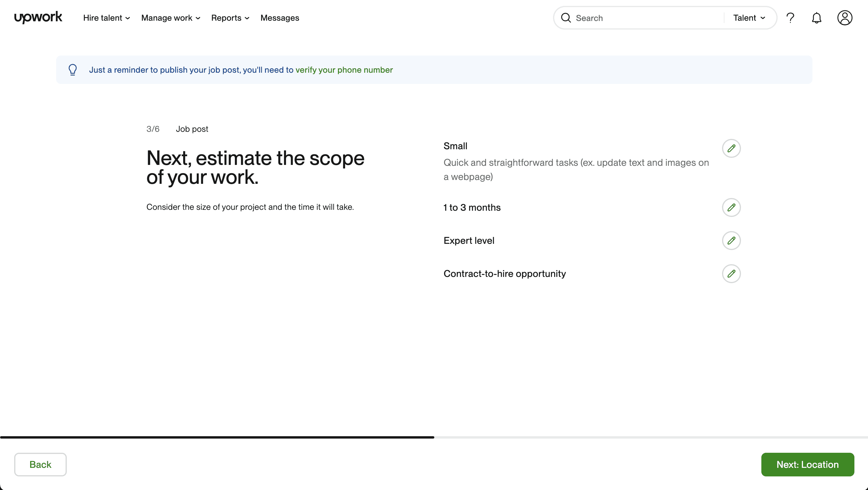The image size is (868, 490).
Task: Click the search magnifier icon
Action: 566,18
